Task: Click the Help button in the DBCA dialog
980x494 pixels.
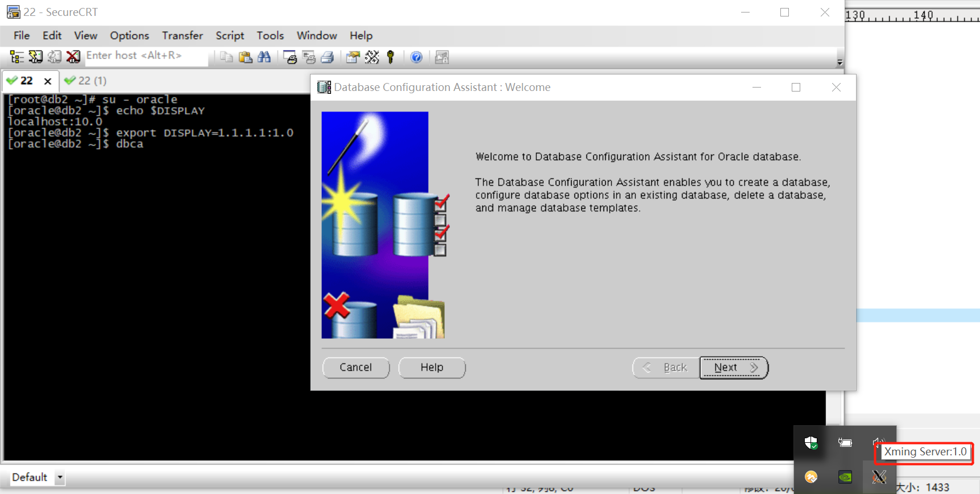Action: tap(432, 367)
